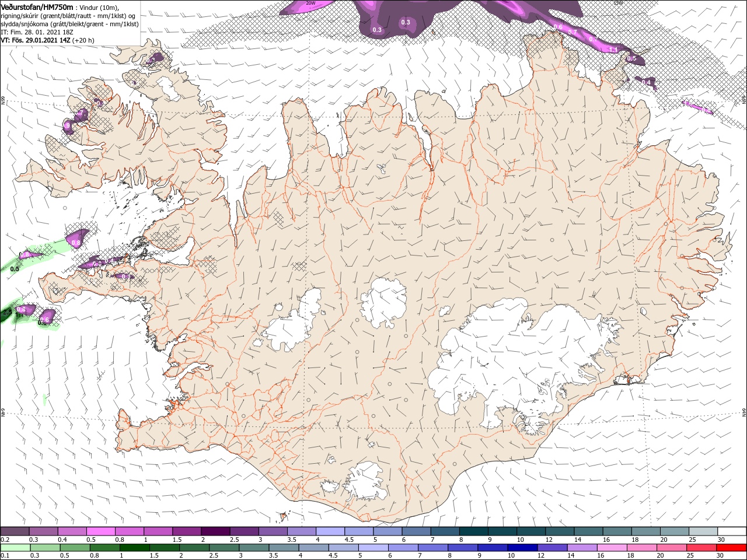Image resolution: width=747 pixels, height=560 pixels.
Task: Click the '20W' longitude label
Action: click(311, 3)
